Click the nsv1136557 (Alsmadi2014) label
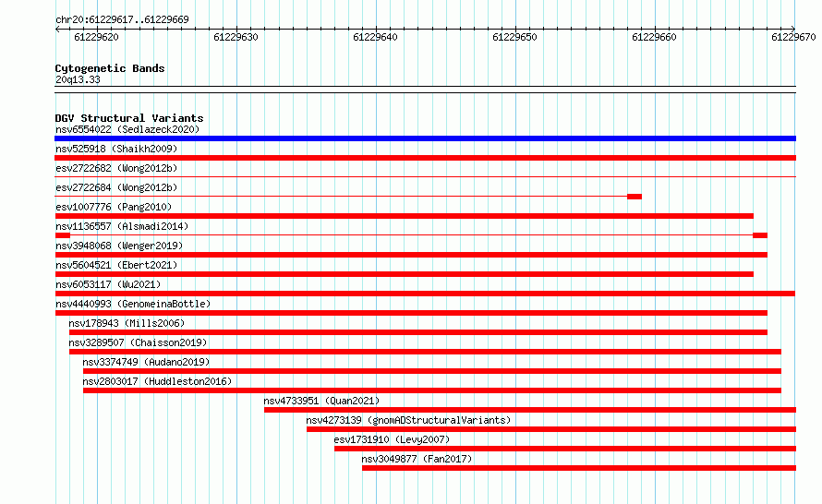Image resolution: width=822 pixels, height=504 pixels. 122,226
